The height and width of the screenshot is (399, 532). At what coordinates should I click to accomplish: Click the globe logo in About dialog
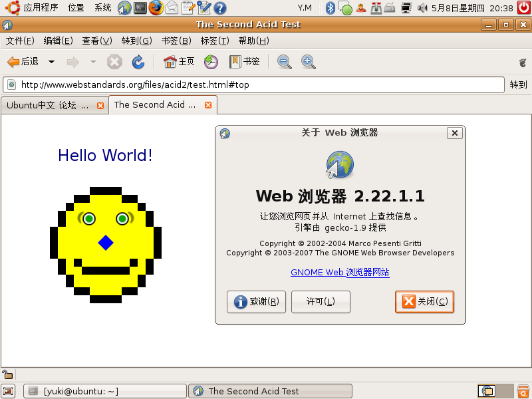340,164
